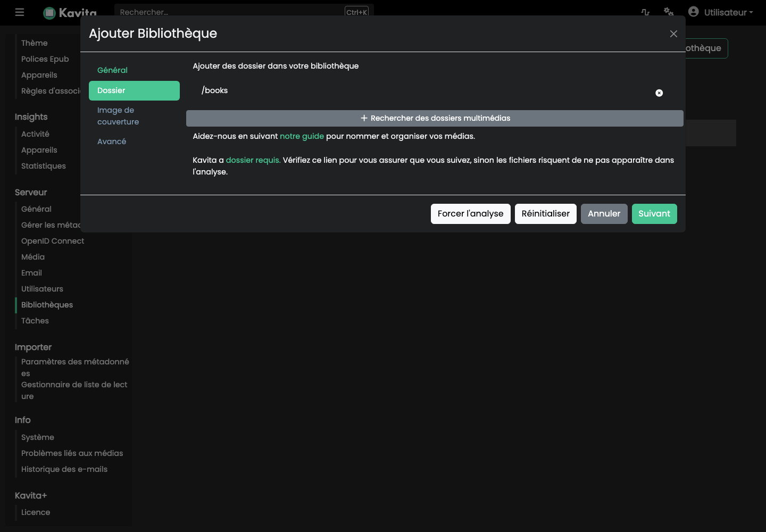The width and height of the screenshot is (766, 532).
Task: Open Général under Serveur in sidebar
Action: click(x=36, y=209)
